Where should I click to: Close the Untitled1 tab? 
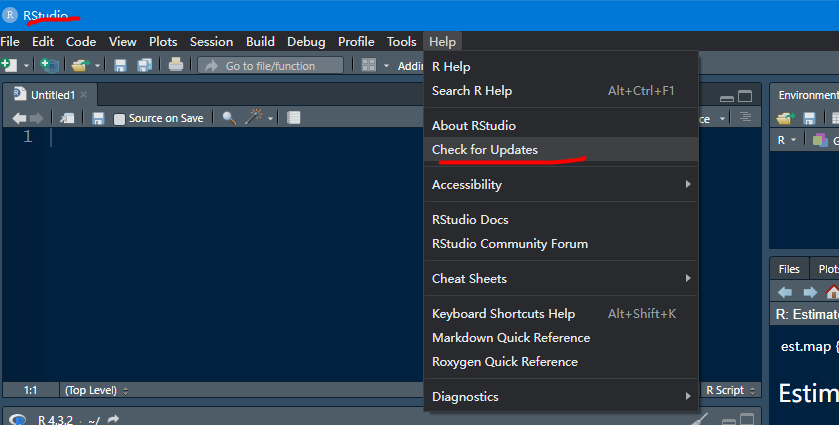point(83,95)
